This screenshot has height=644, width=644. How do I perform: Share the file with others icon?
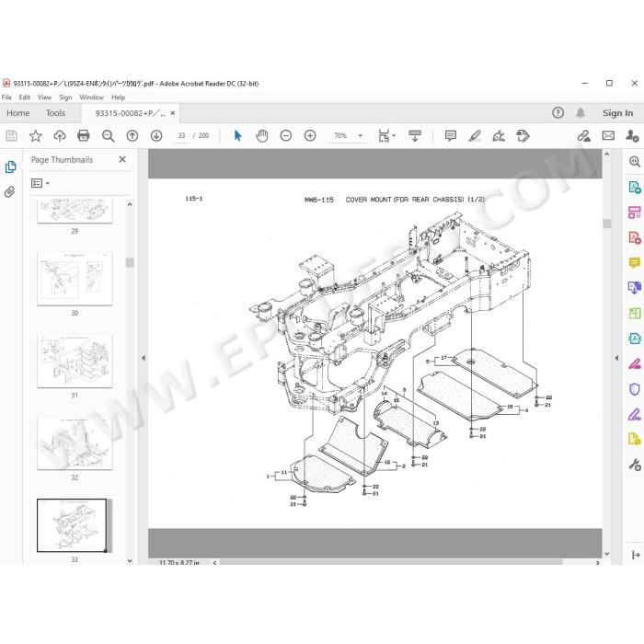click(x=632, y=135)
